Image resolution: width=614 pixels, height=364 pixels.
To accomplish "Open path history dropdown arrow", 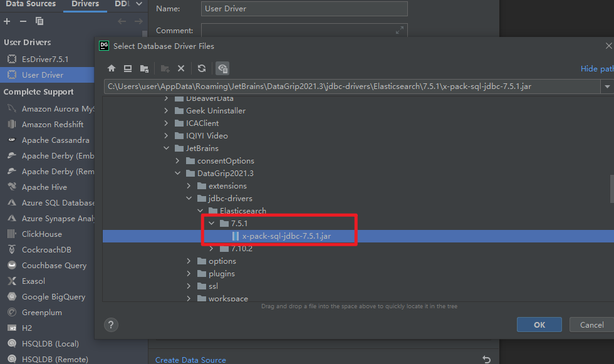I will tap(607, 86).
